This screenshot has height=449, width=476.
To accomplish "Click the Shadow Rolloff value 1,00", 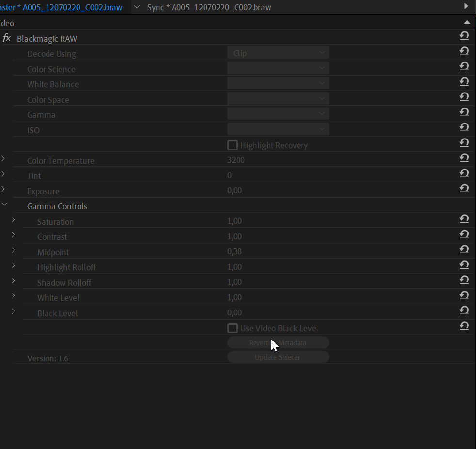I will pos(235,282).
